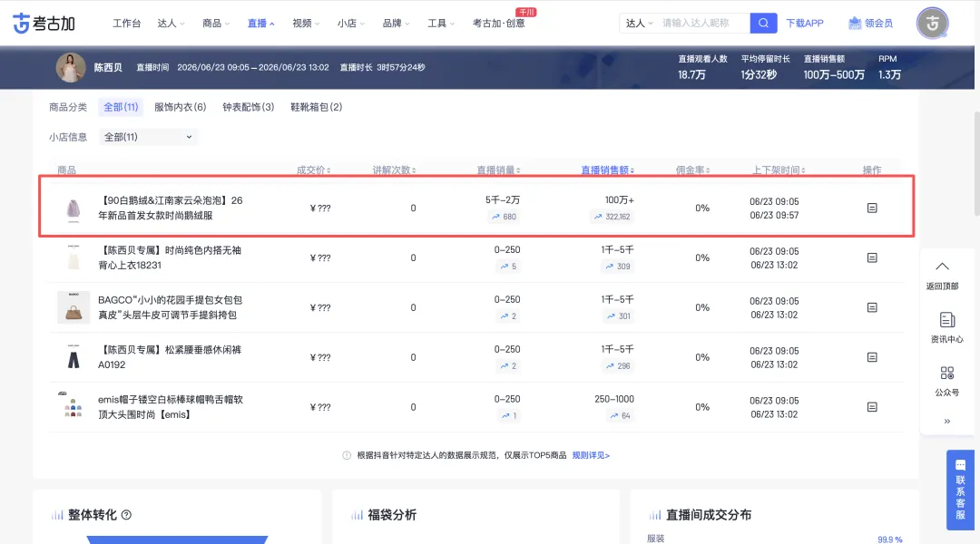Click 99.9 % value in 直播间成交分布
The image size is (980, 544).
coord(889,539)
